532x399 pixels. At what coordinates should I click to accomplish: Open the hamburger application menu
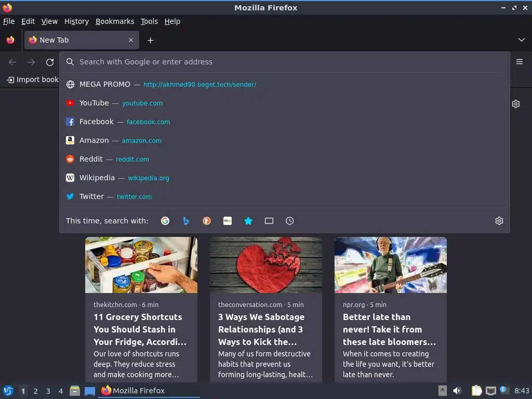click(520, 62)
